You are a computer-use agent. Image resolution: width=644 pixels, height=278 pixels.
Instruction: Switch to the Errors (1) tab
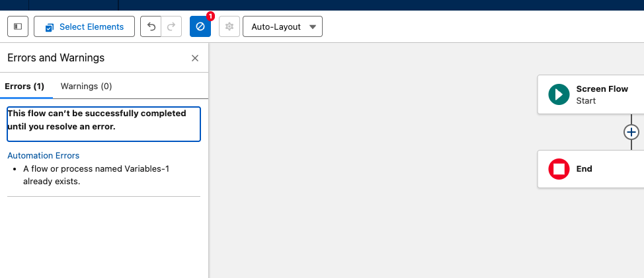click(24, 86)
